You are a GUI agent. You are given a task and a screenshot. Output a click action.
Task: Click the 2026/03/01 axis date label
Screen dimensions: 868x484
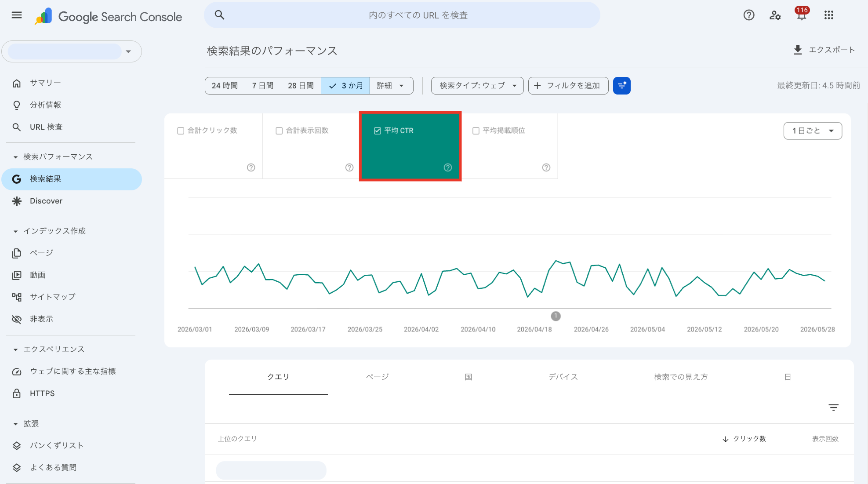(x=195, y=329)
